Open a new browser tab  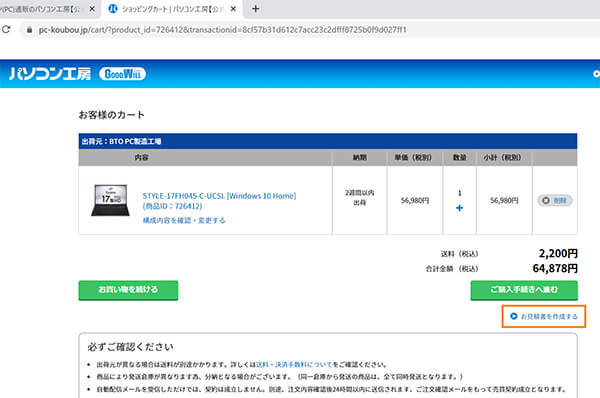pos(256,8)
